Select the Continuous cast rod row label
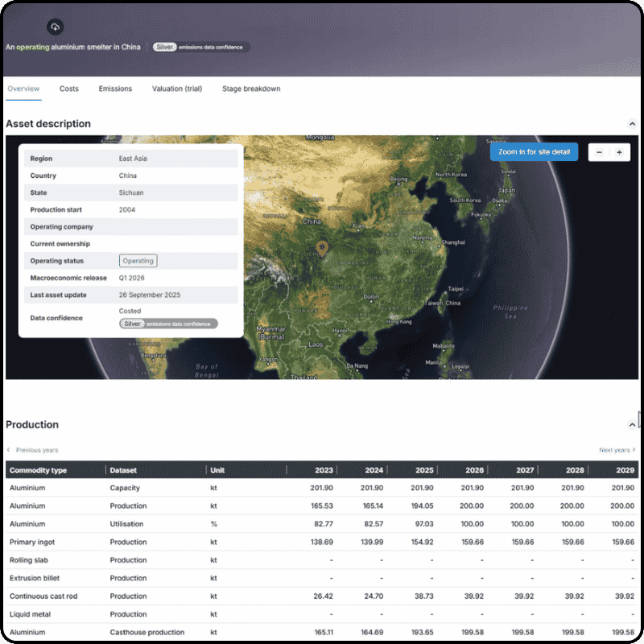The width and height of the screenshot is (644, 644). 43,597
